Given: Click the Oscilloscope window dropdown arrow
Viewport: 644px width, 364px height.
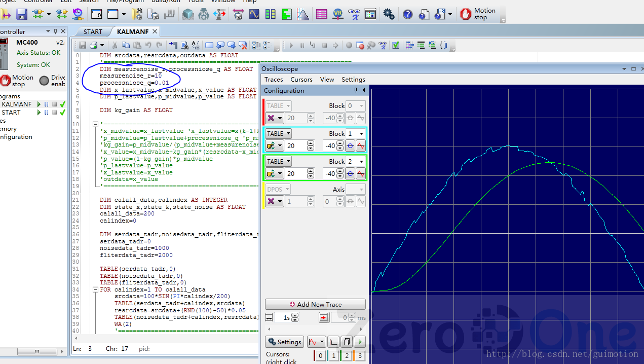Looking at the screenshot, I should [x=624, y=68].
